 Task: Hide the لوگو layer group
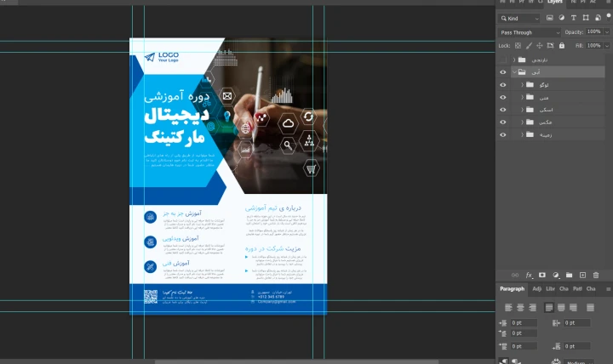(502, 85)
